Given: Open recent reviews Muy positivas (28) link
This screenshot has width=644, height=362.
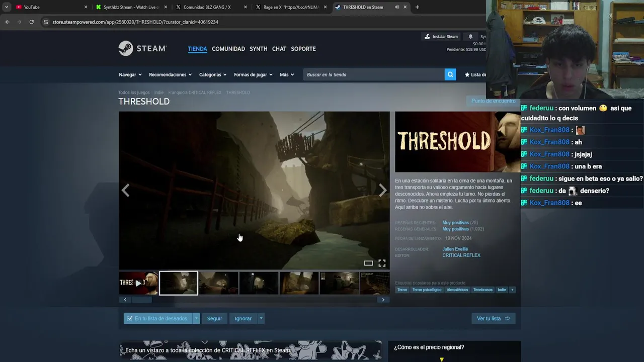Looking at the screenshot, I should click(460, 223).
